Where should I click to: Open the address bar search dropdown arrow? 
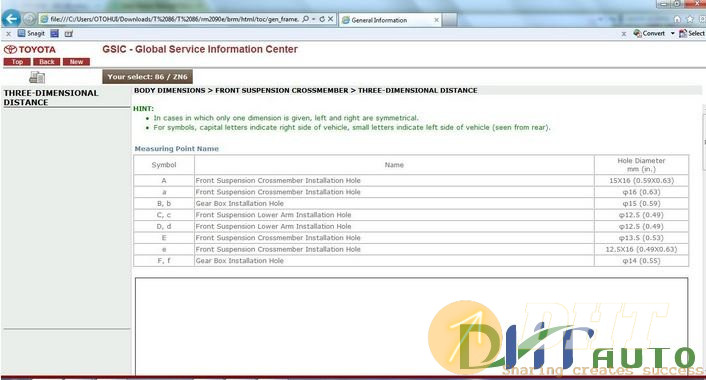click(313, 19)
